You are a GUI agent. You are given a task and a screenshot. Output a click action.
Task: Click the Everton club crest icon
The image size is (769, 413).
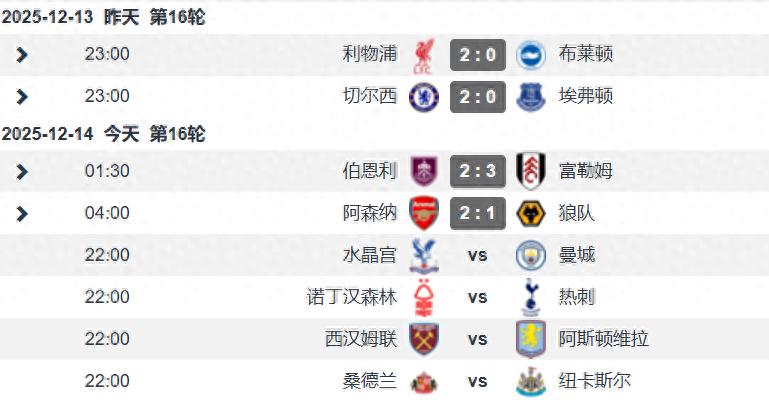(530, 97)
